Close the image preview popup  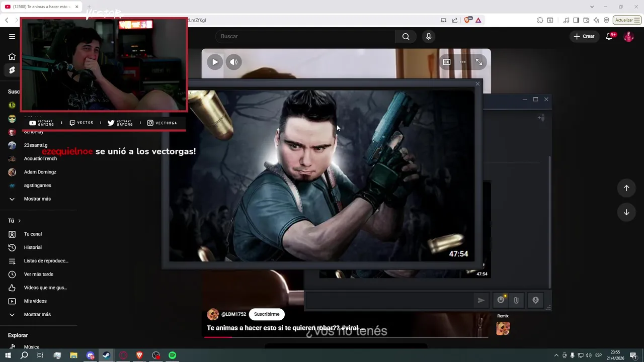[x=477, y=84]
